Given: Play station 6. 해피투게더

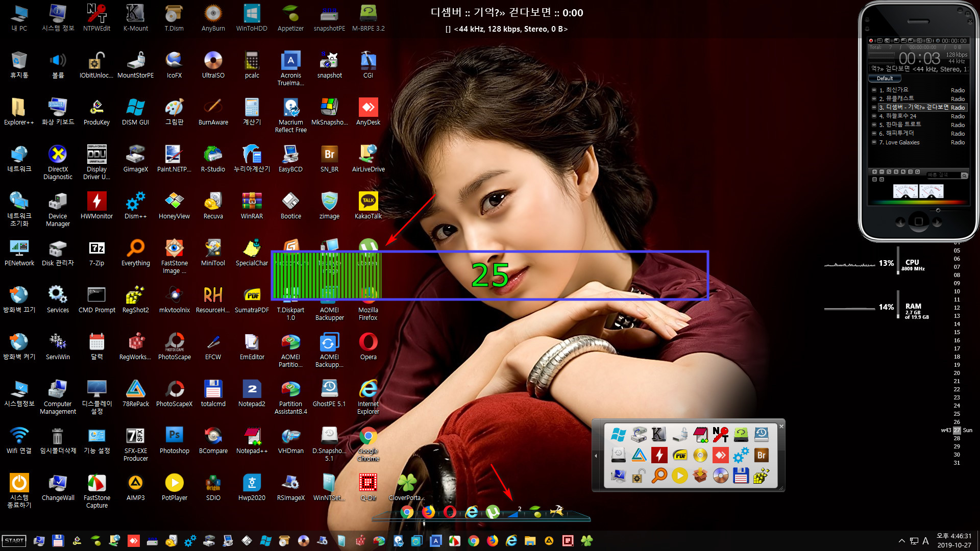Looking at the screenshot, I should 919,133.
